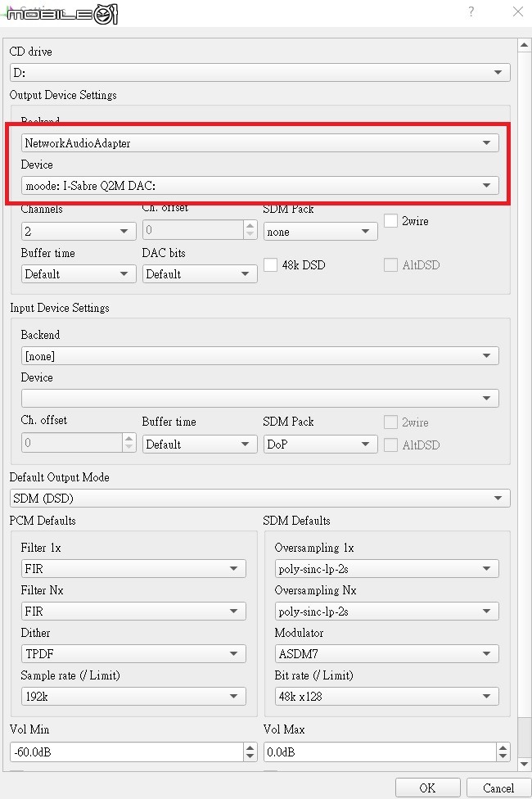Open input SDM Pack dropdown showing DoP
This screenshot has height=799, width=532.
coord(321,444)
